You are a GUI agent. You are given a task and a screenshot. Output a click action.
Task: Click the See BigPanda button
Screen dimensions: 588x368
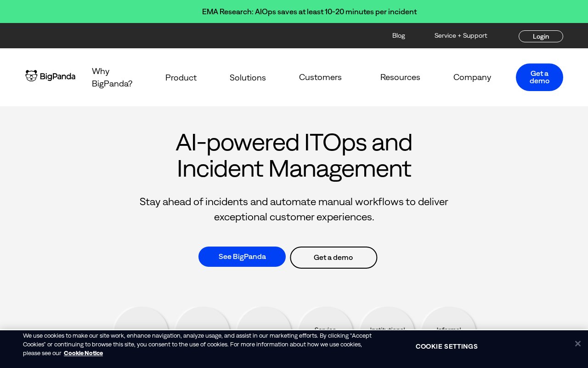tap(242, 257)
